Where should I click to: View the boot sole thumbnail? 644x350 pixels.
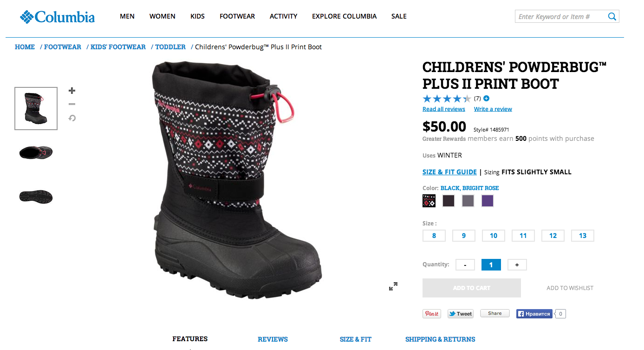[x=36, y=196]
